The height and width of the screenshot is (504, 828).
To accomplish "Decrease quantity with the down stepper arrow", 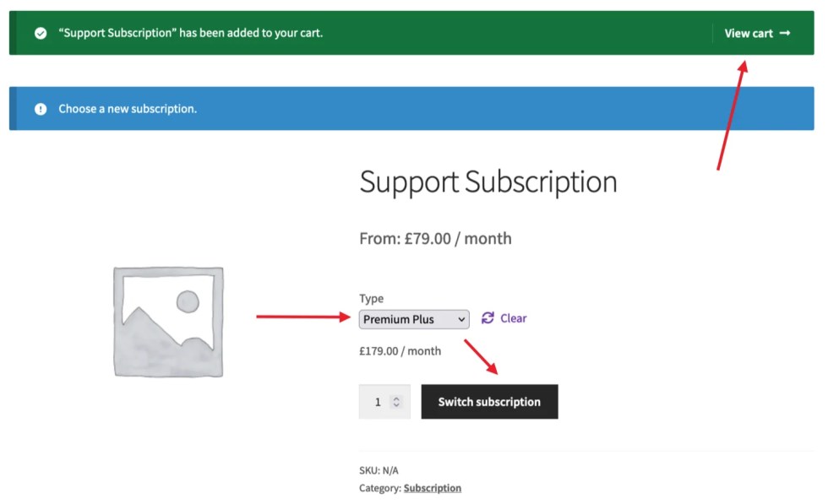I will (396, 406).
